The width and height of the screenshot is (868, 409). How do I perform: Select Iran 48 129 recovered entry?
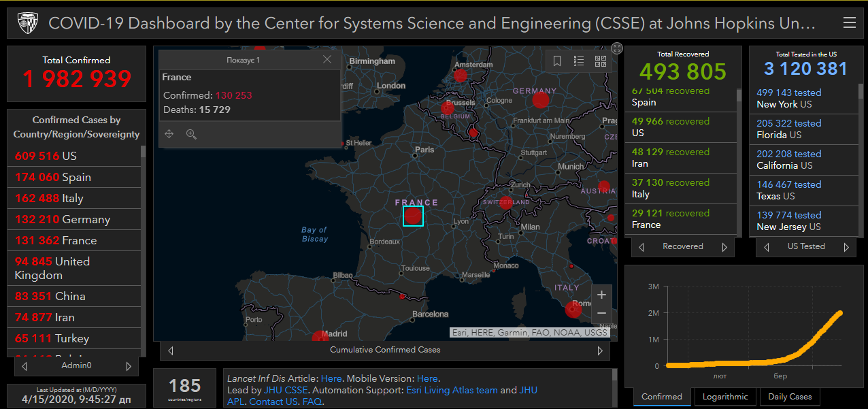[x=680, y=158]
